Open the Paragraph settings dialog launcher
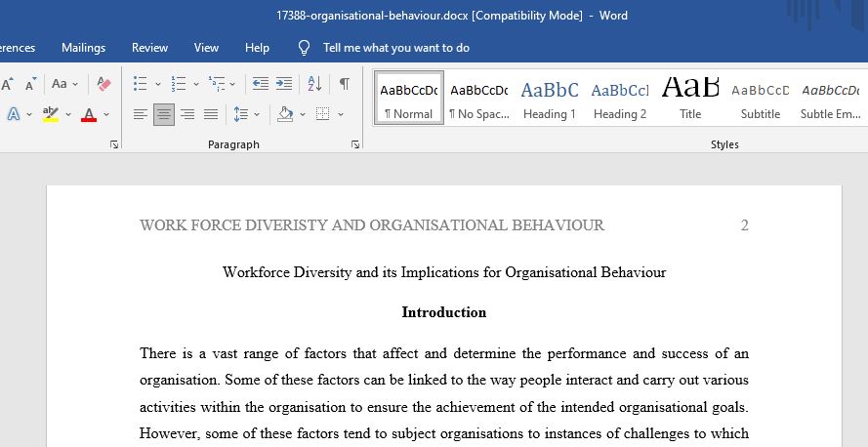This screenshot has width=868, height=447. [x=355, y=144]
